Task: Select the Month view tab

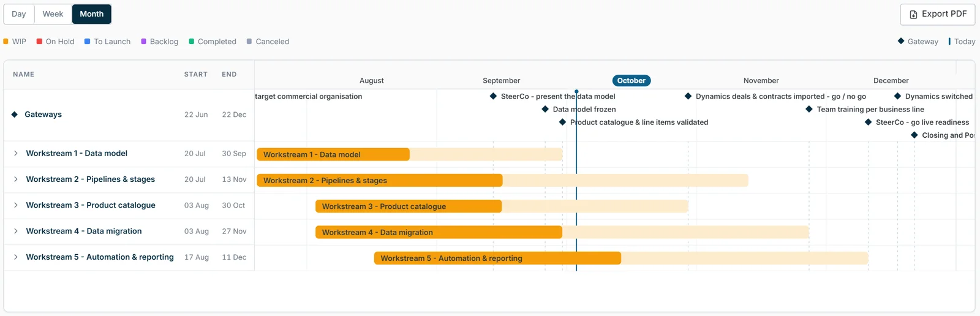Action: [92, 14]
